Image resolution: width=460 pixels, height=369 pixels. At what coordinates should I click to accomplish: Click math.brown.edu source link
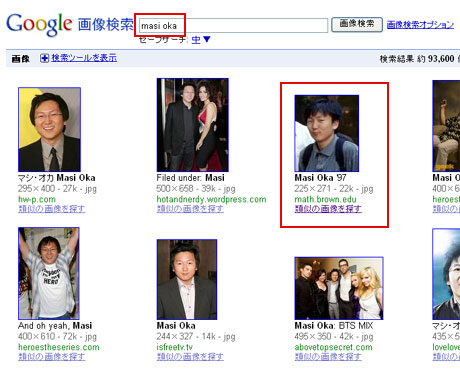[325, 199]
